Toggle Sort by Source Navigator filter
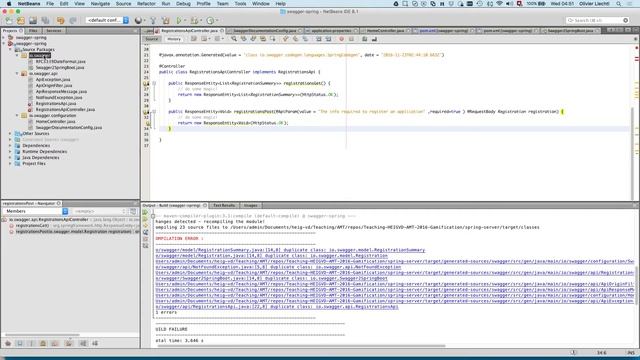Screen dimensions: 640x360 [x=95, y=344]
